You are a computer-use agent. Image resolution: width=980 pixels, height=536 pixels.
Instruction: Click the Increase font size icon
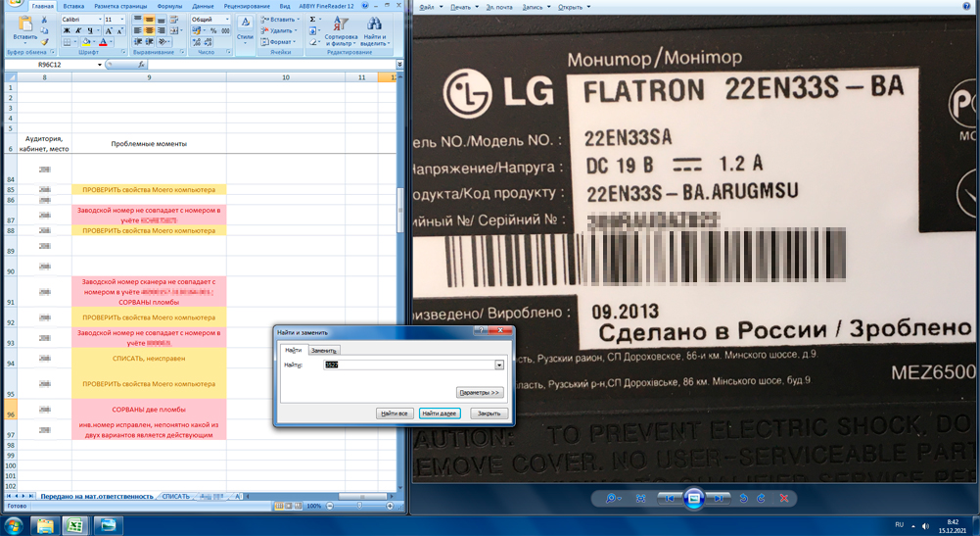point(109,30)
